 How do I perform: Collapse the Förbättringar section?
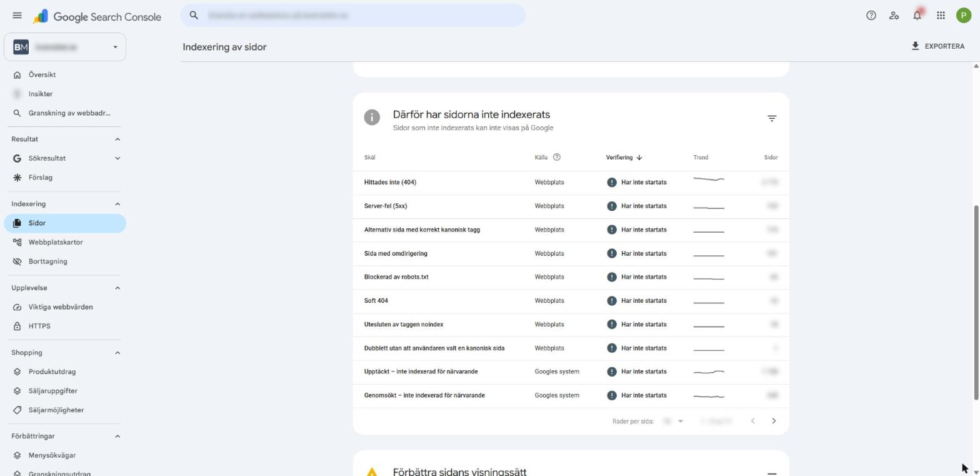pyautogui.click(x=117, y=436)
